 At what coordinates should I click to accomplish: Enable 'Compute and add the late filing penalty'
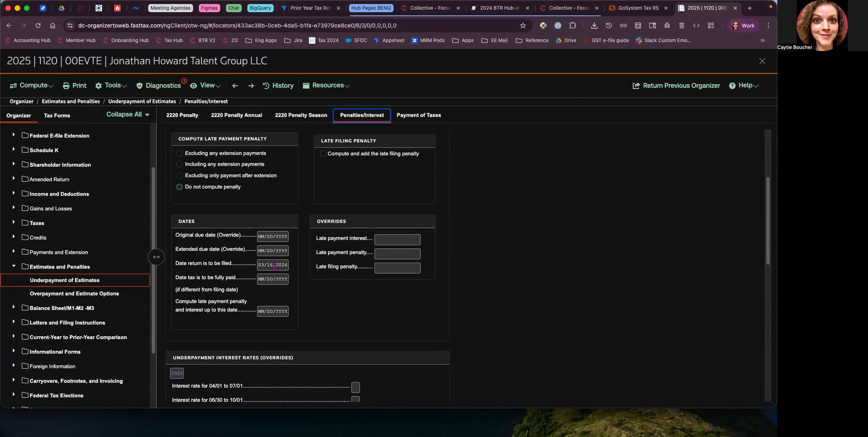tap(323, 154)
